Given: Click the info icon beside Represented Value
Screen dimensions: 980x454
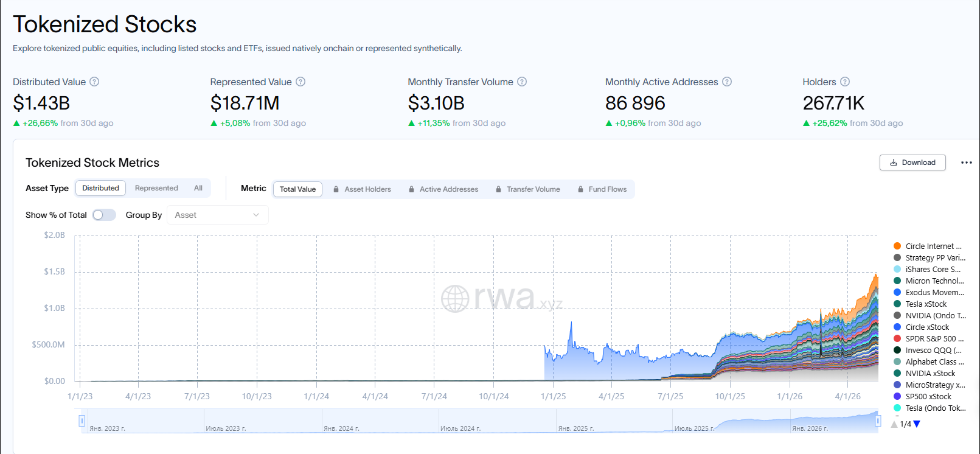Looking at the screenshot, I should tap(301, 82).
